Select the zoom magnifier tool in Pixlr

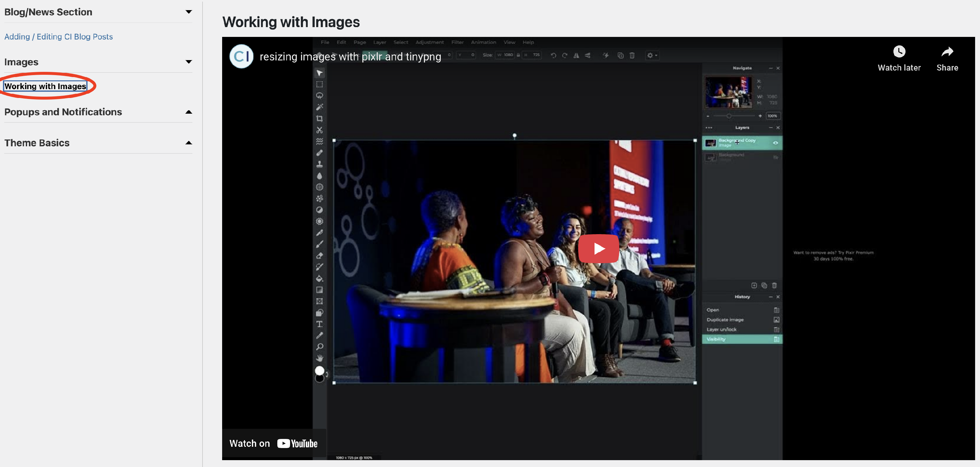tap(319, 347)
